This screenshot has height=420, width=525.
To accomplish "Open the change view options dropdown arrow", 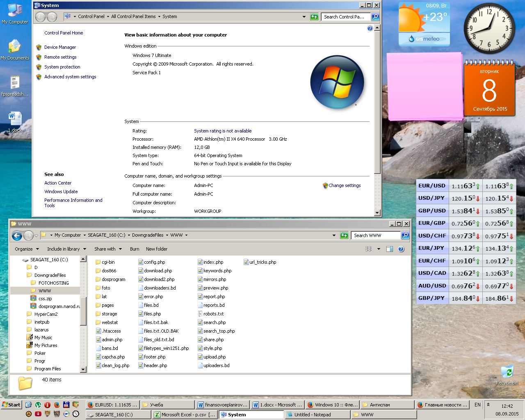I will point(379,249).
